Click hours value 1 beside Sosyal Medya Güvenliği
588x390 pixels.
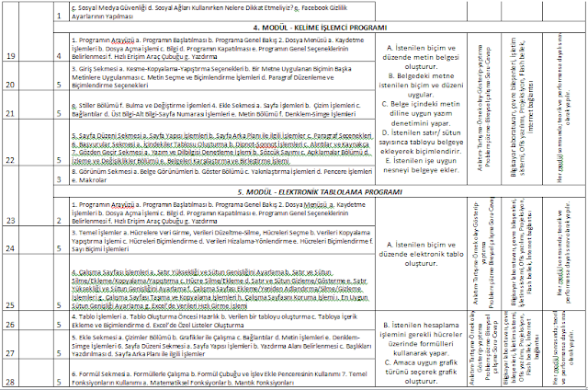[x=59, y=17]
